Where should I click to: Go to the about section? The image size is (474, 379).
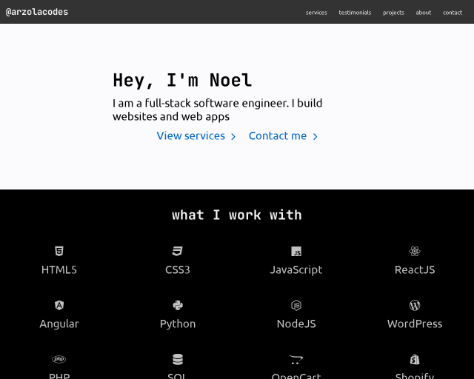pyautogui.click(x=423, y=13)
